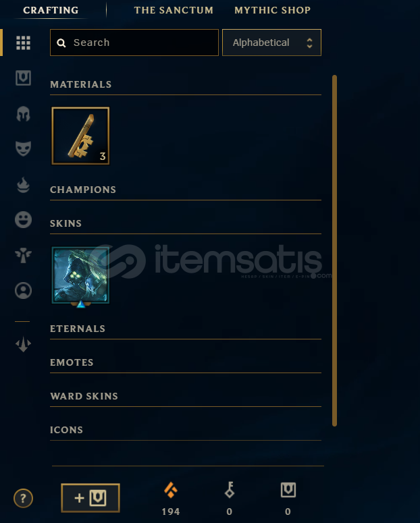The height and width of the screenshot is (523, 420).
Task: Select the Hextech key material item
Action: (x=80, y=136)
